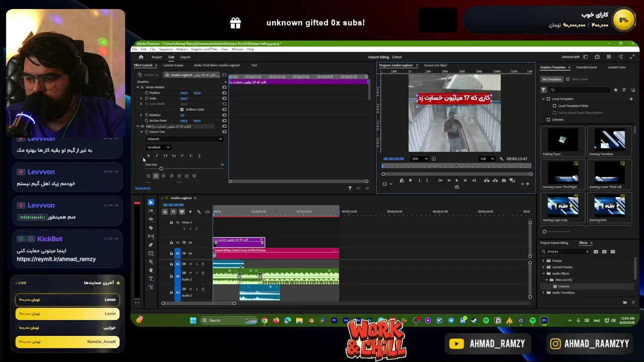Open the Sequence menu
644x362 pixels.
click(166, 49)
